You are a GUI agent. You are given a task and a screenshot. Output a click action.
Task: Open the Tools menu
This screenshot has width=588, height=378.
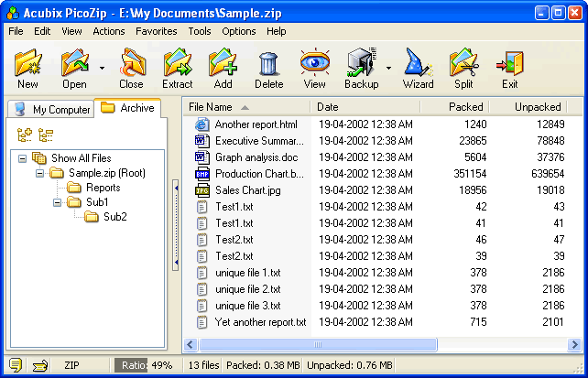200,31
